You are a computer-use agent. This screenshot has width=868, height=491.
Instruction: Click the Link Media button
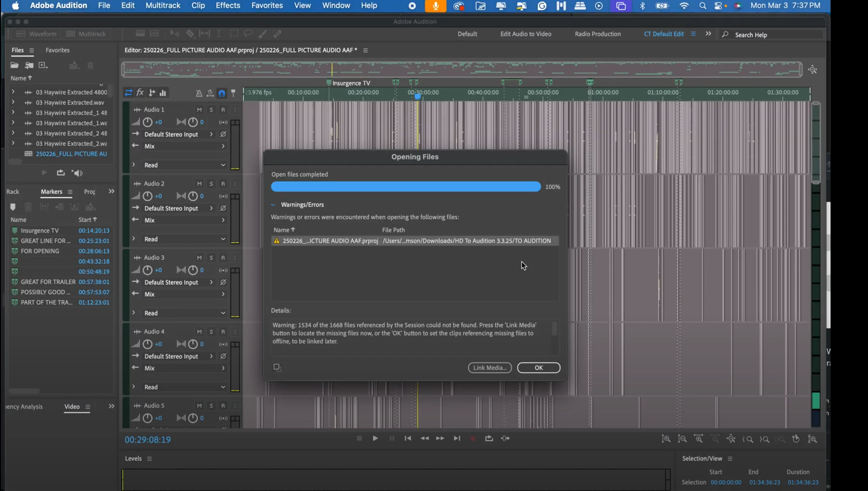(x=489, y=367)
